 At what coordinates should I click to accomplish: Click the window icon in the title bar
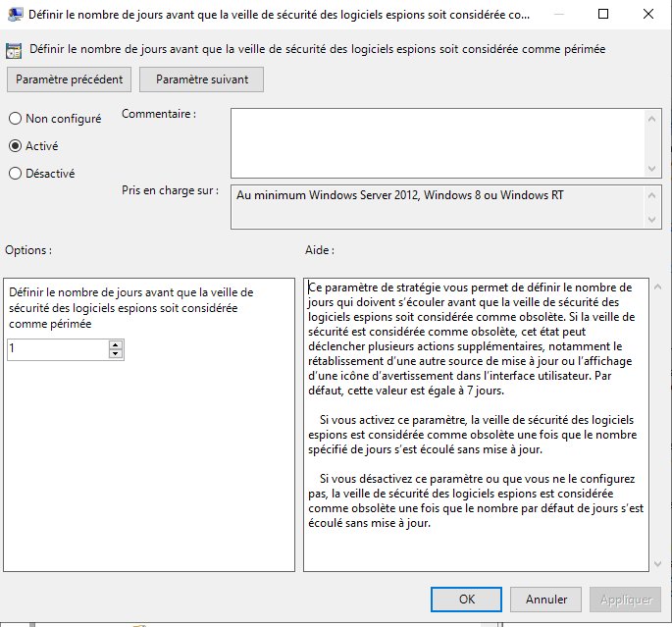[14, 16]
